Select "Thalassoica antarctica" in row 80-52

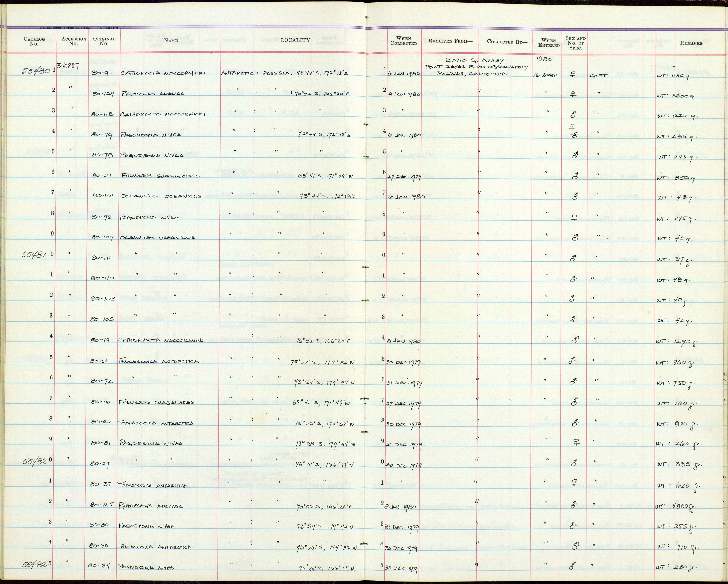click(x=157, y=361)
